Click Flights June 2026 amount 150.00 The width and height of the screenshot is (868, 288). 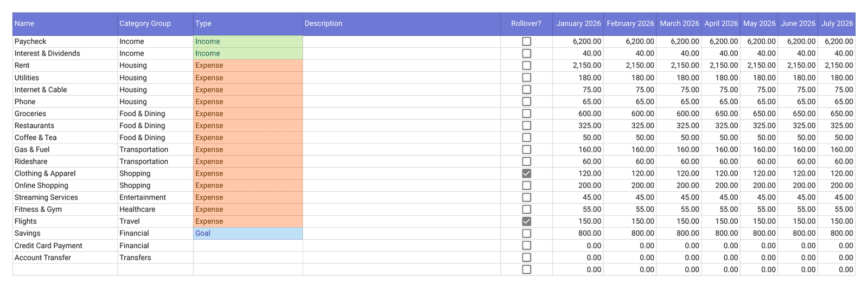coord(798,221)
